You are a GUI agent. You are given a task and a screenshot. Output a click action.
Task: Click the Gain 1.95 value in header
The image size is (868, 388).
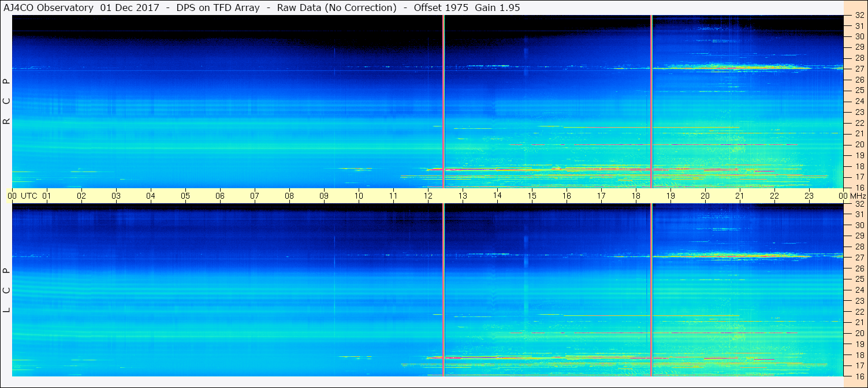[498, 8]
